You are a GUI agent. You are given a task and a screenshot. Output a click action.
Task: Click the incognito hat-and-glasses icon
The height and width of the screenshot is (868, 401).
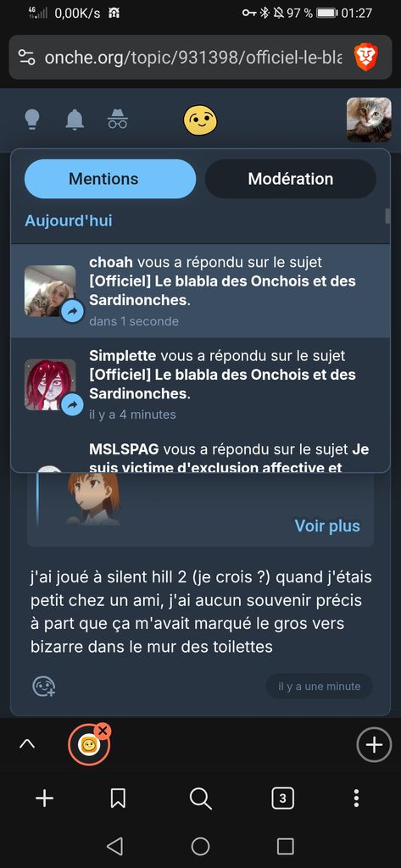[118, 119]
